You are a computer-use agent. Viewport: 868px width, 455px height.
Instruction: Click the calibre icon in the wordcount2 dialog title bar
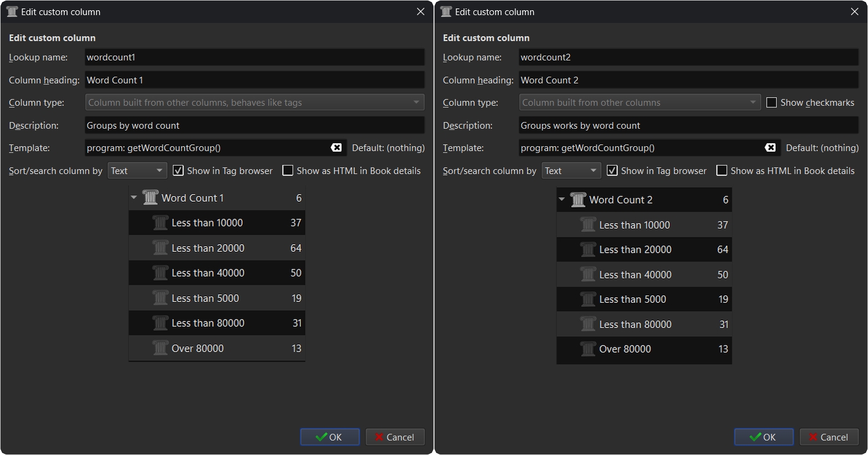[446, 11]
